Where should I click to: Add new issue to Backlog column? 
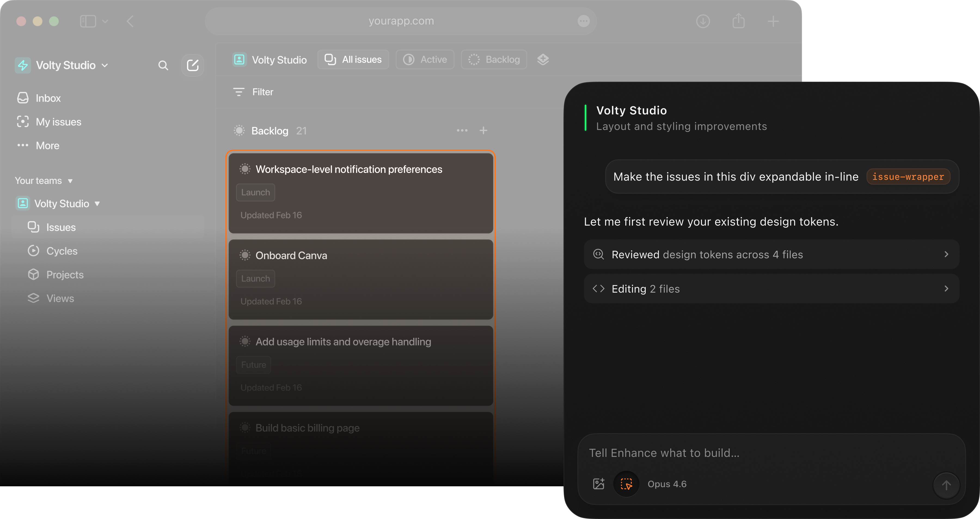pyautogui.click(x=483, y=130)
